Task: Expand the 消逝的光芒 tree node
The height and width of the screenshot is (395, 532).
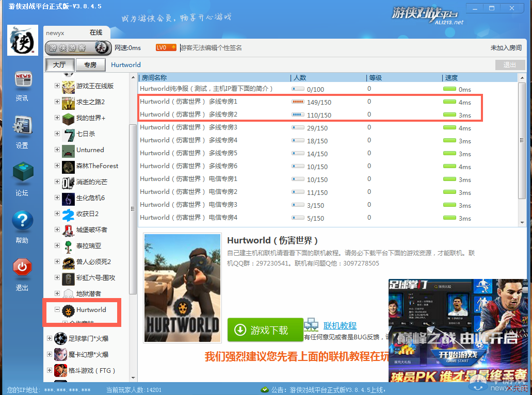Action: click(57, 182)
